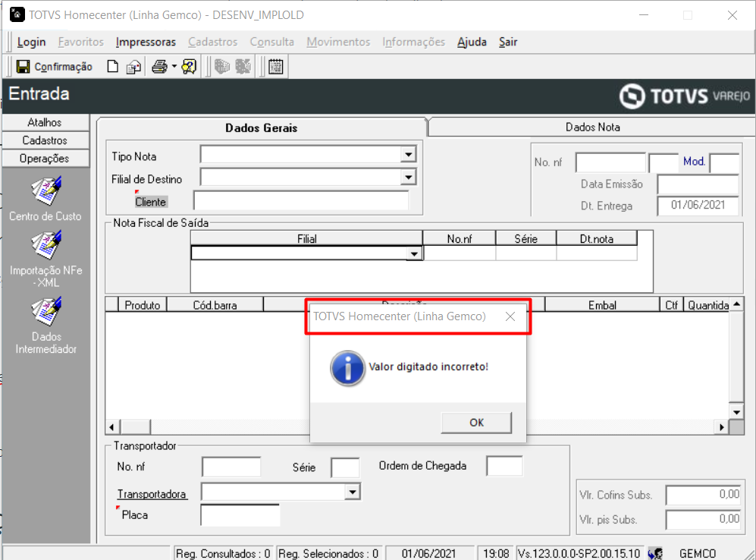Click the Dt. Entrega date field
Screen dimensions: 756x560
698,206
